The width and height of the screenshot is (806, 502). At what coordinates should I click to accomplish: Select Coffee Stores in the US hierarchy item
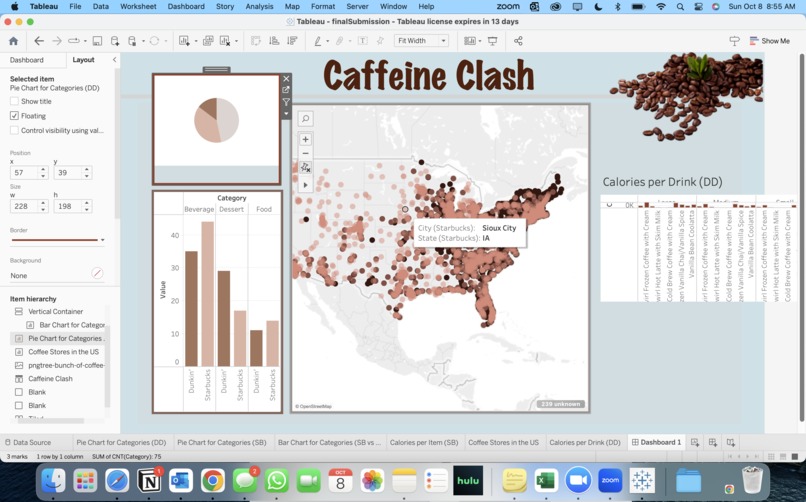[x=63, y=351]
